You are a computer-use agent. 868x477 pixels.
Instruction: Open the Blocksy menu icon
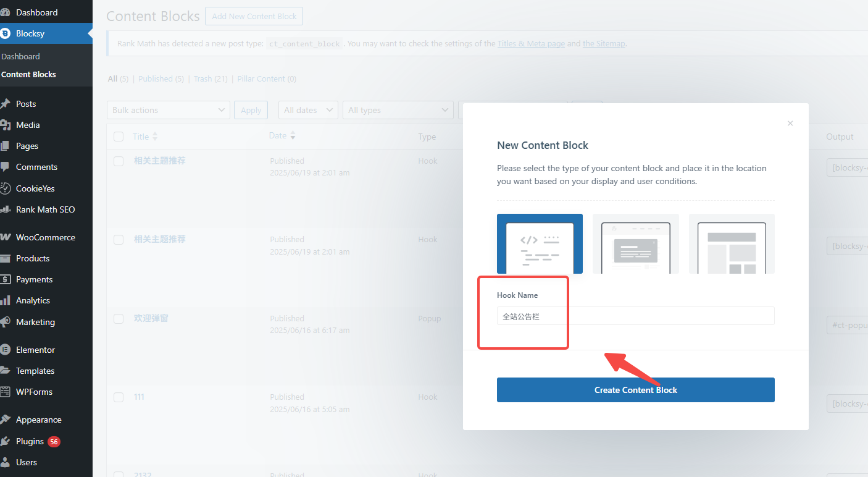[7, 34]
